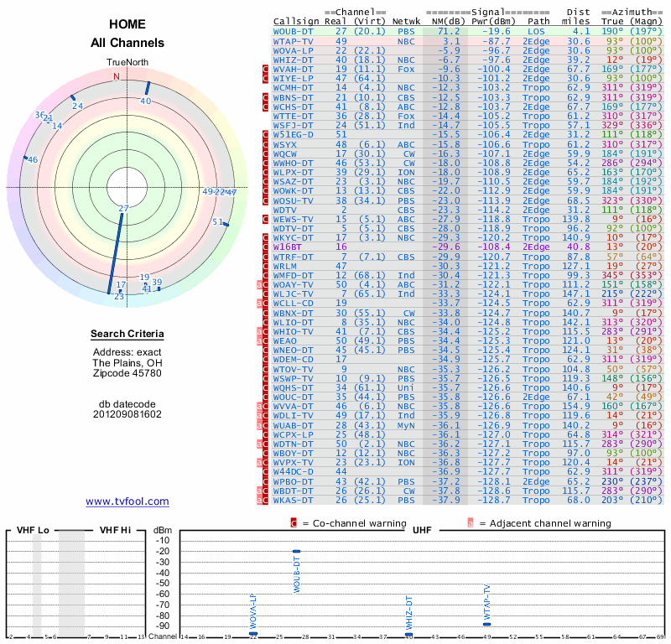Click the channel 27 marker on the radar plot
Image resolution: width=671 pixels, height=644 pixels.
coord(123,208)
